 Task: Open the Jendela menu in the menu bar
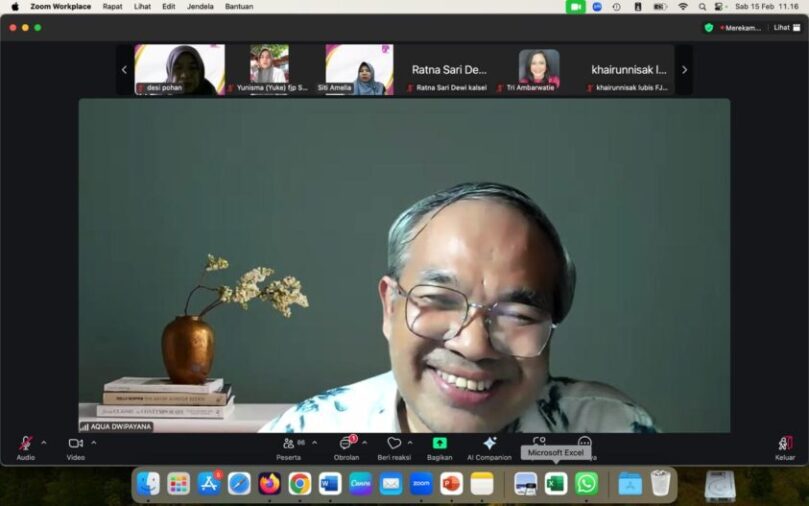pos(200,6)
